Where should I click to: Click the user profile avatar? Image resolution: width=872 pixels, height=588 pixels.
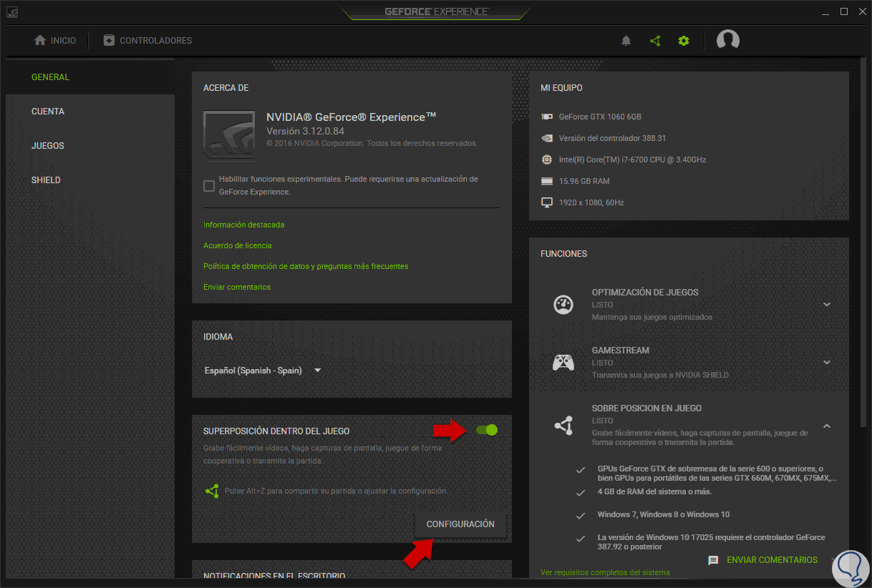click(728, 40)
